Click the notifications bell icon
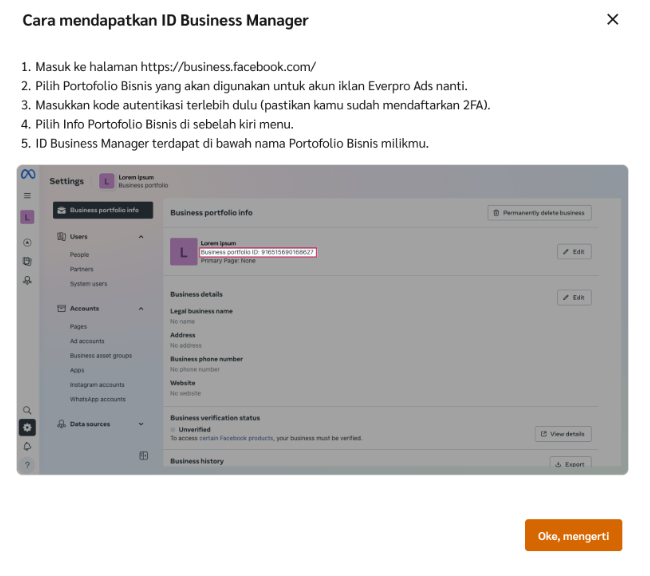Viewport: 650px width, 576px height. pos(28,446)
